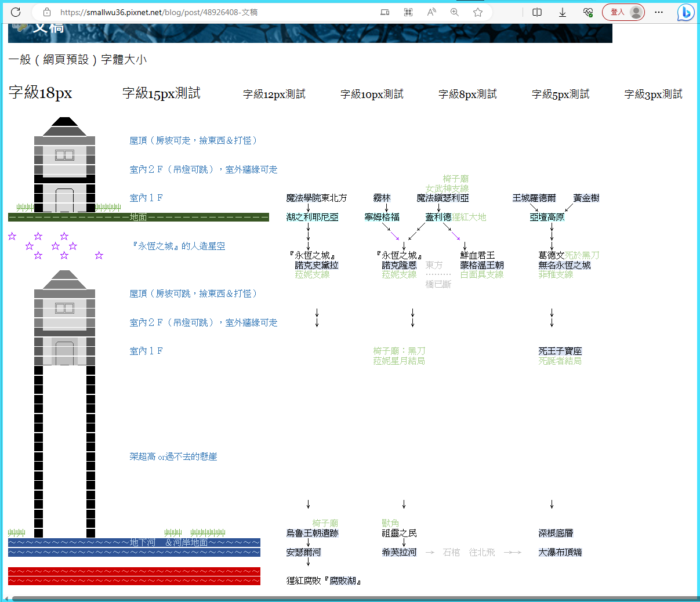Click the device preview toolbar icon

385,12
